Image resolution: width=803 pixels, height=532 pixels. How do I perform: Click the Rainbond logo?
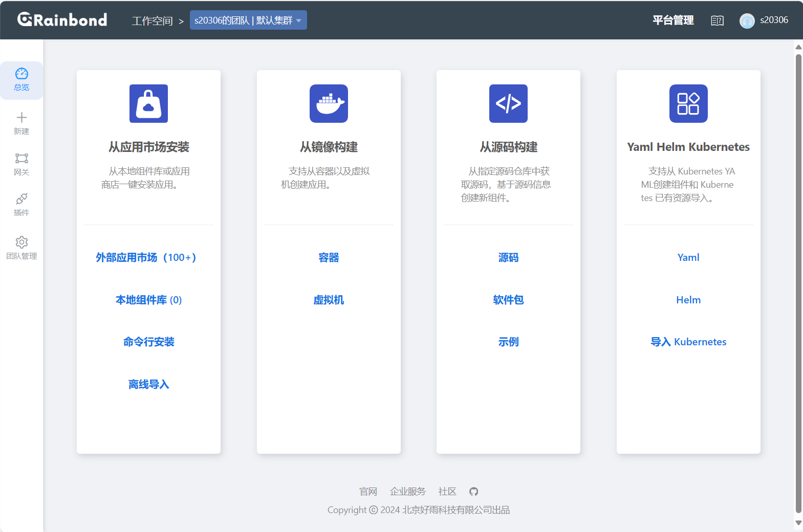[62, 20]
